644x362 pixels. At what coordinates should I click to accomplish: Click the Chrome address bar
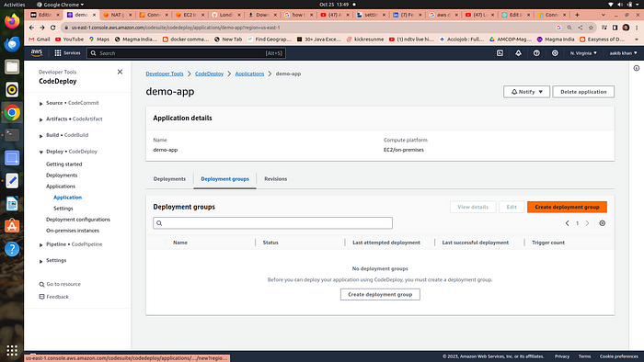[x=308, y=28]
